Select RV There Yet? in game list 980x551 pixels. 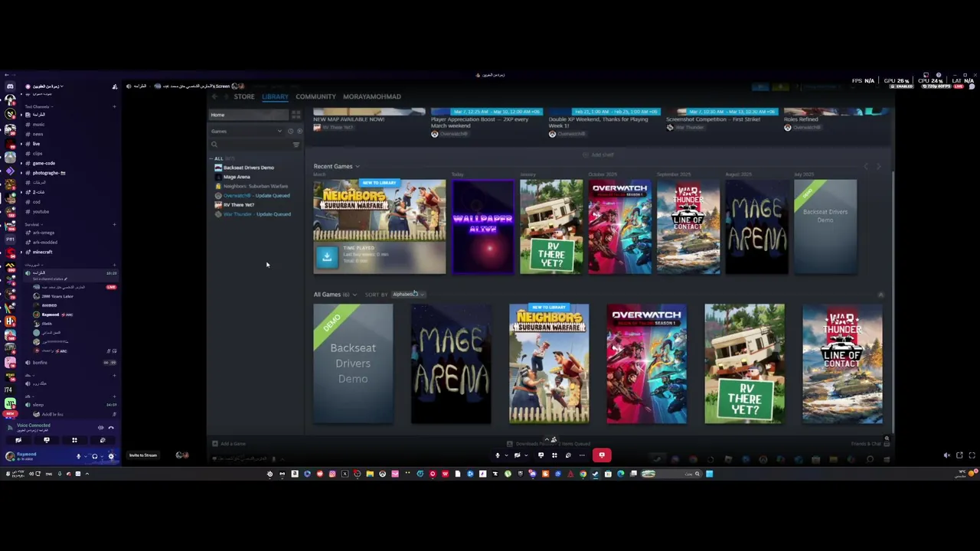tap(238, 204)
